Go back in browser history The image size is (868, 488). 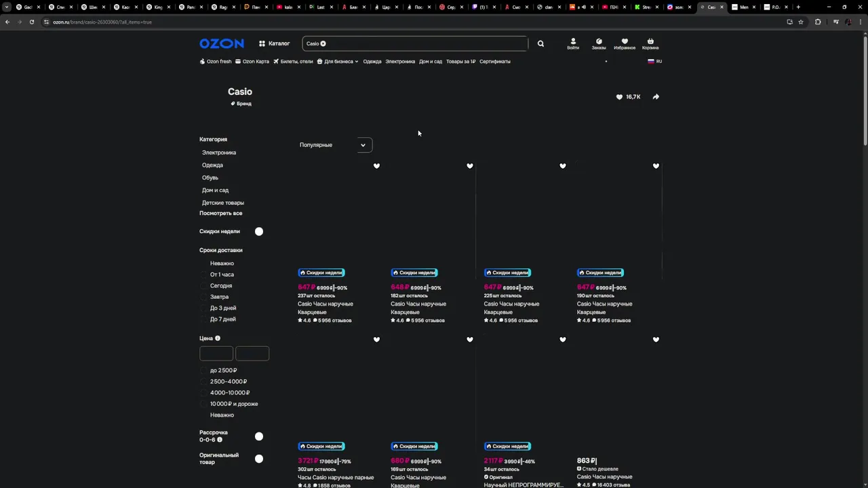click(7, 22)
